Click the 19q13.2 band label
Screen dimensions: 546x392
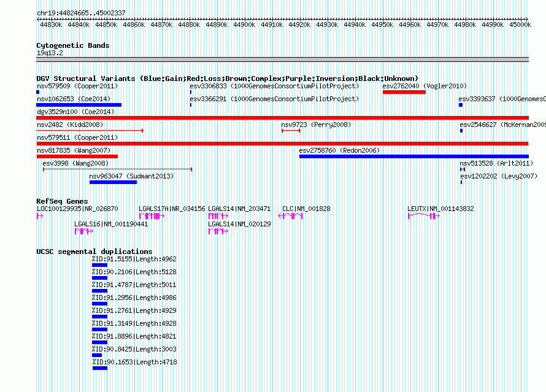pos(50,53)
